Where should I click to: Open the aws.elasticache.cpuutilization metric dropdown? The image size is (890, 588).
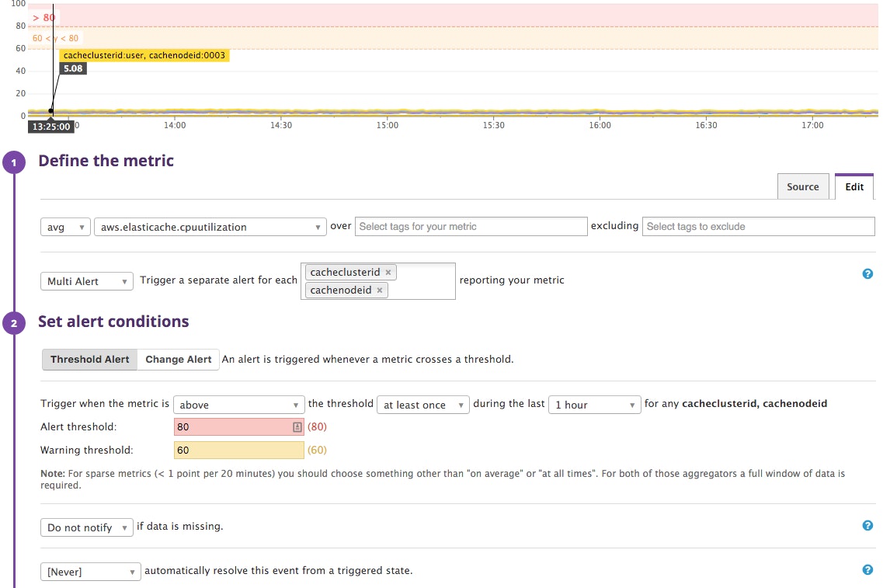tap(210, 227)
